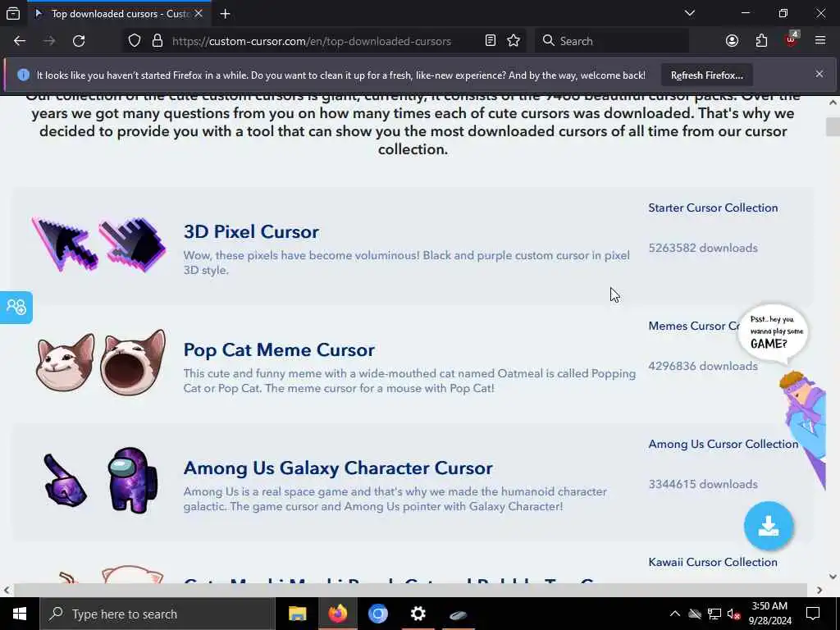The width and height of the screenshot is (840, 630).
Task: Open the Among Us Cursor Collection link
Action: pyautogui.click(x=724, y=444)
